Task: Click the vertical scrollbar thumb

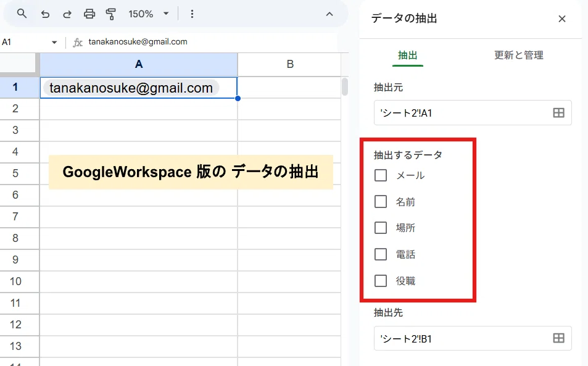Action: [x=345, y=86]
